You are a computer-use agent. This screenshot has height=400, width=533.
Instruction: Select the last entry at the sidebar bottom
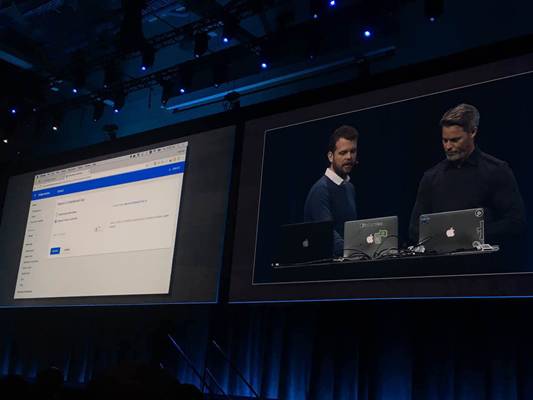pyautogui.click(x=24, y=291)
